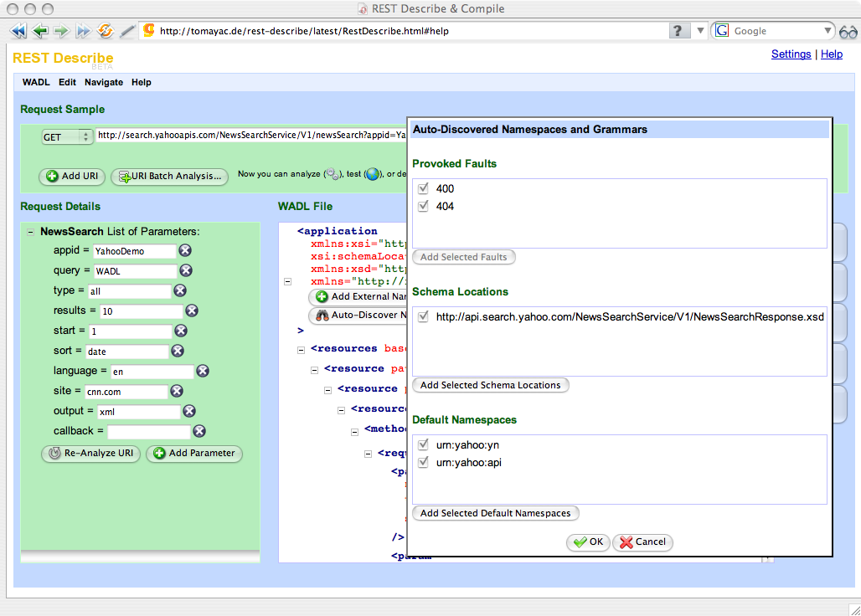
Task: Click the Settings link
Action: click(791, 54)
